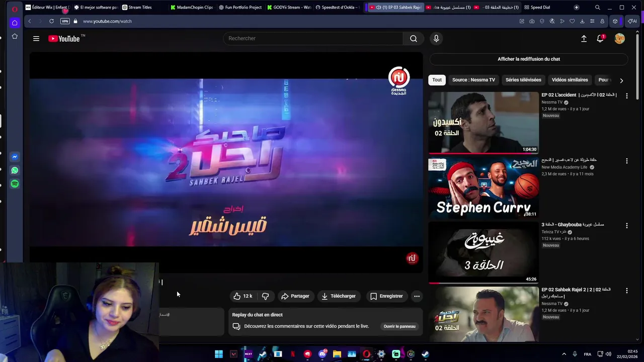Open options for Ghaybouba video
Viewport: 644px width, 362px height.
626,226
